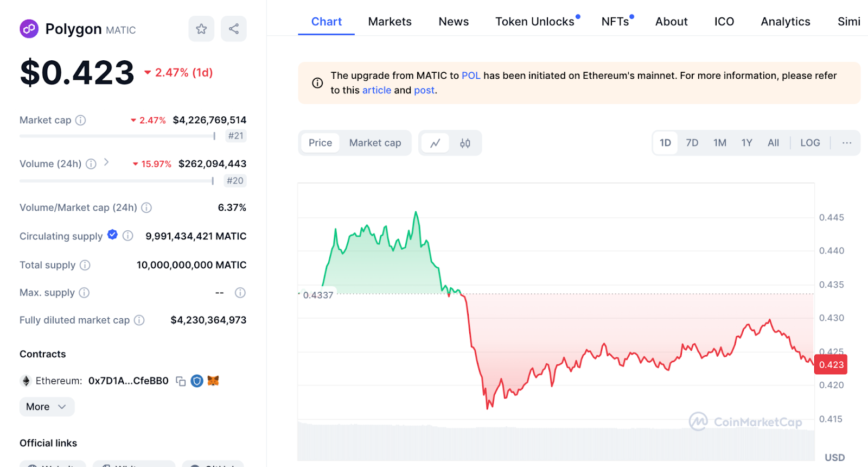The height and width of the screenshot is (467, 868).
Task: Click the 6.37% volume ratio value
Action: coord(232,207)
